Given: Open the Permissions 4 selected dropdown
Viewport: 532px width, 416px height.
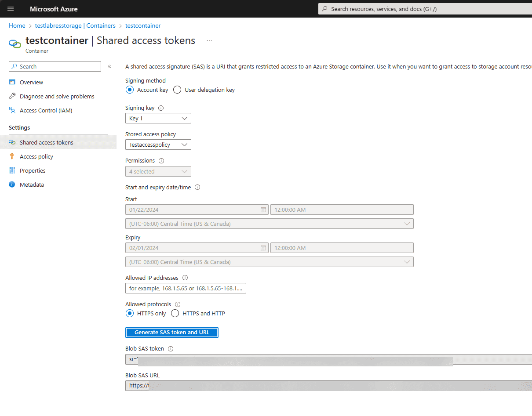Looking at the screenshot, I should (158, 171).
